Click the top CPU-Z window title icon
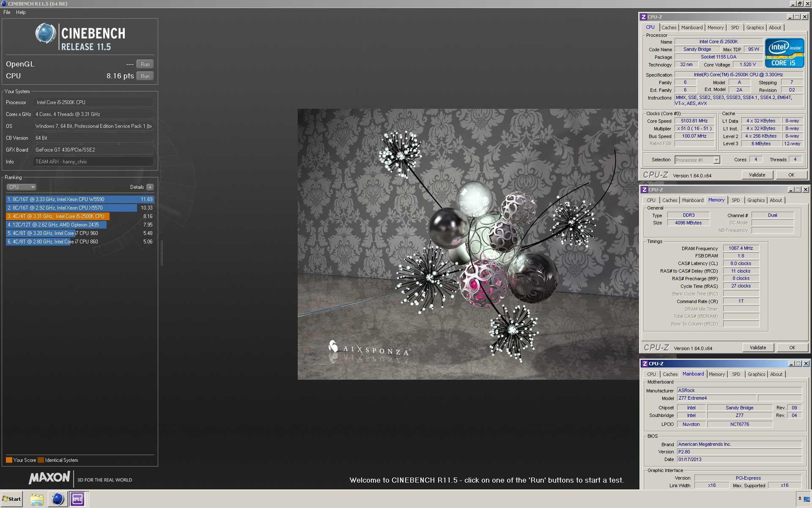Screen dimensions: 812x508 [644, 17]
